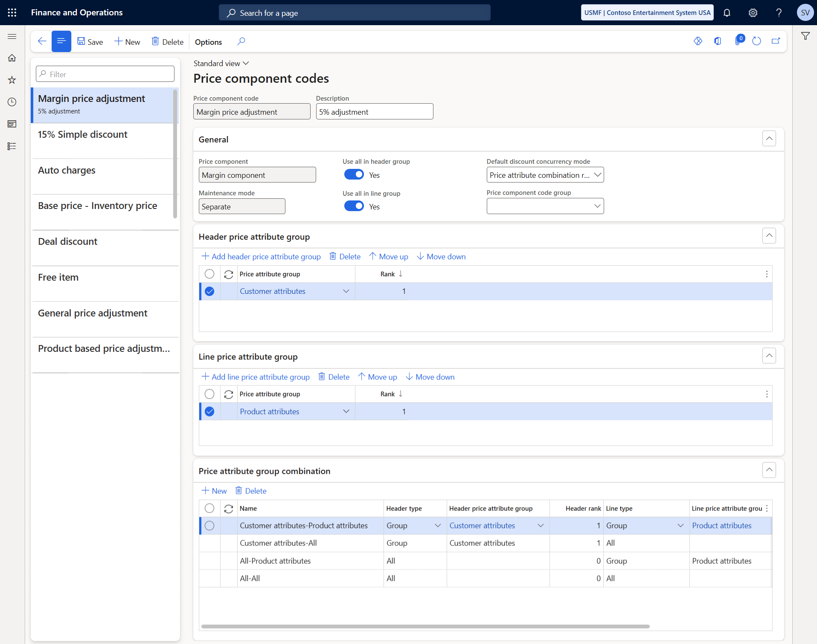Open the personalize diamond icon
This screenshot has width=817, height=644.
(698, 41)
